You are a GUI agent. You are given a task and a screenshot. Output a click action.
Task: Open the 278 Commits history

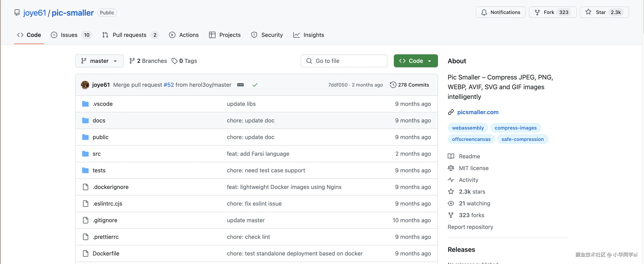coord(409,85)
